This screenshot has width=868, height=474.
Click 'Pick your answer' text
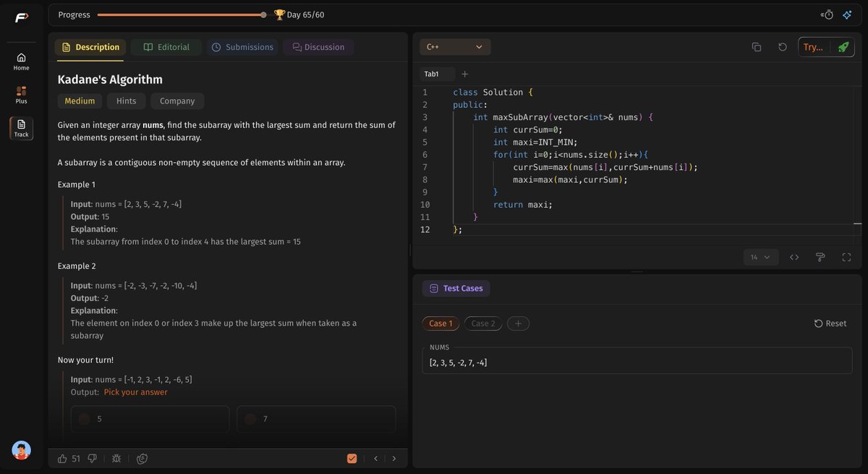pyautogui.click(x=135, y=392)
